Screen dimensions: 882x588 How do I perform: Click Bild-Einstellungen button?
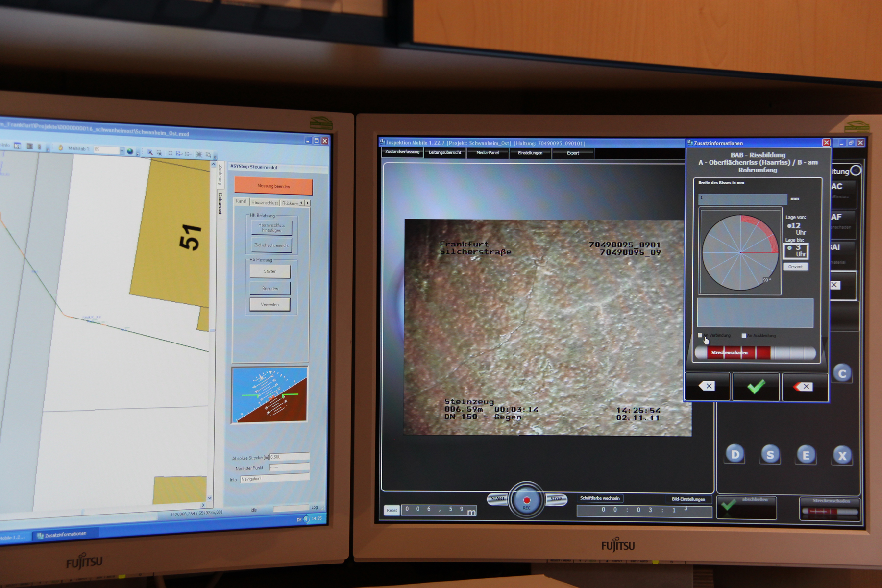tap(688, 499)
